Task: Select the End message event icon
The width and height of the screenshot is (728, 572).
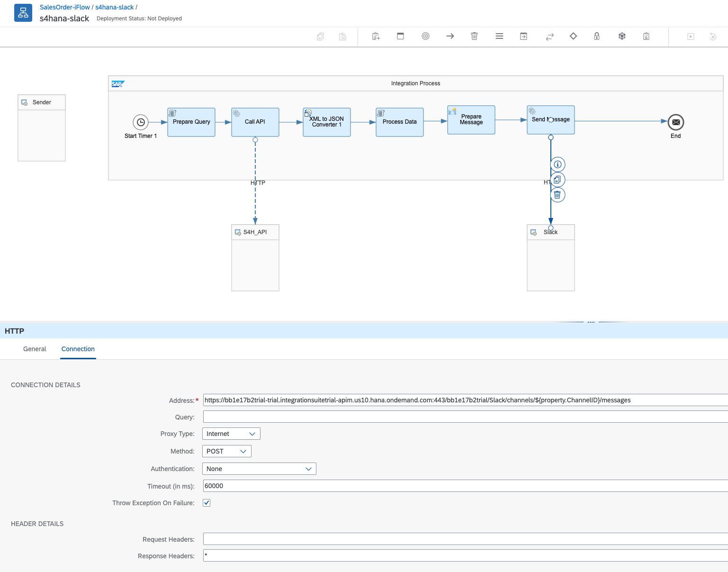Action: point(676,122)
